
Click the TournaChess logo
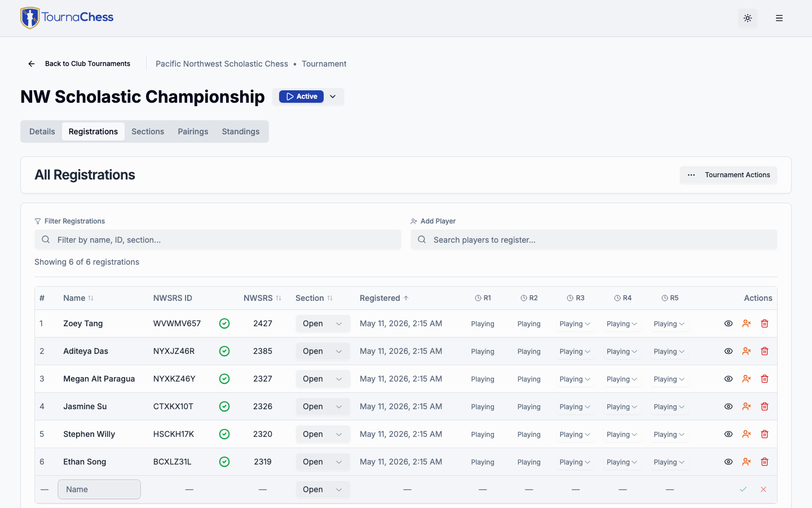[x=67, y=18]
